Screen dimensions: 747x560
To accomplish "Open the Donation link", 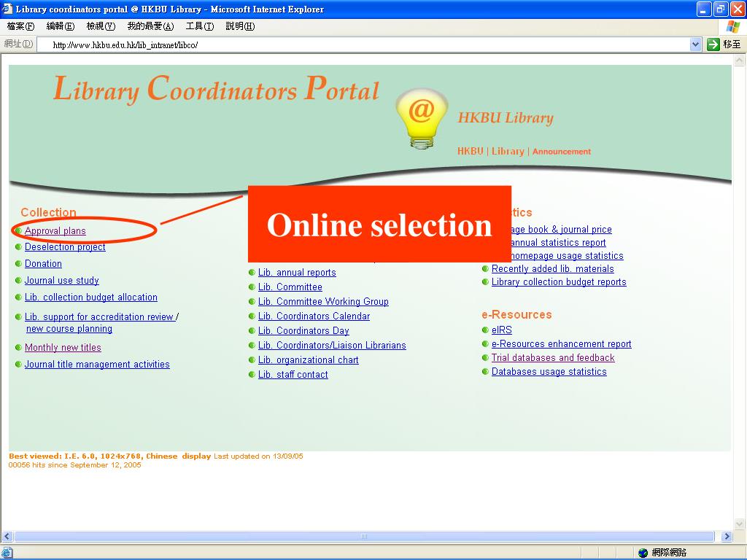I will (x=43, y=264).
